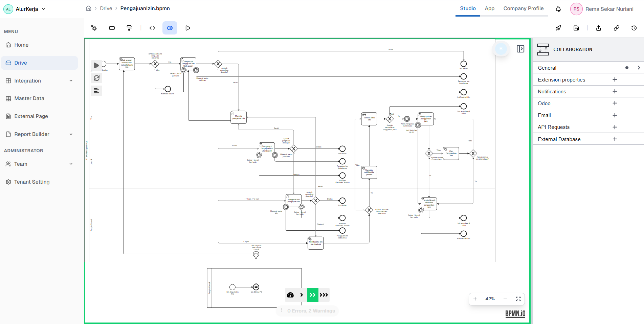
Task: Toggle the highlighted properties switch tool
Action: (x=170, y=28)
